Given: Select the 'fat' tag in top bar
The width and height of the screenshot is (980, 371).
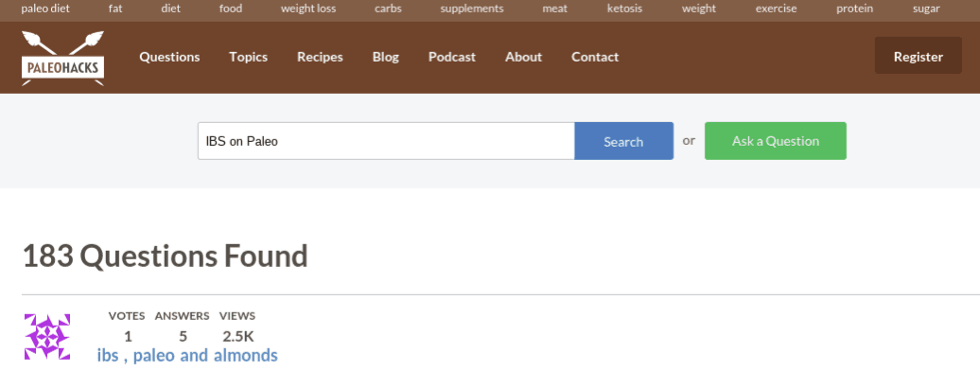Looking at the screenshot, I should point(115,9).
